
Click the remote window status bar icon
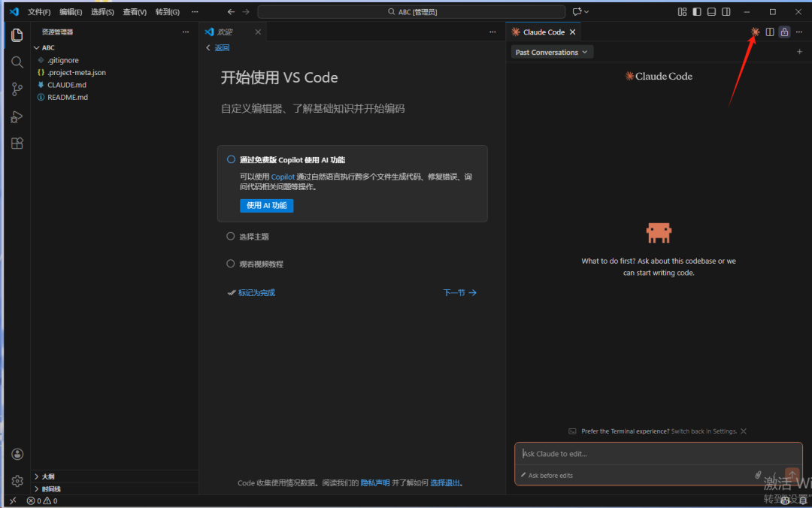coord(13,500)
